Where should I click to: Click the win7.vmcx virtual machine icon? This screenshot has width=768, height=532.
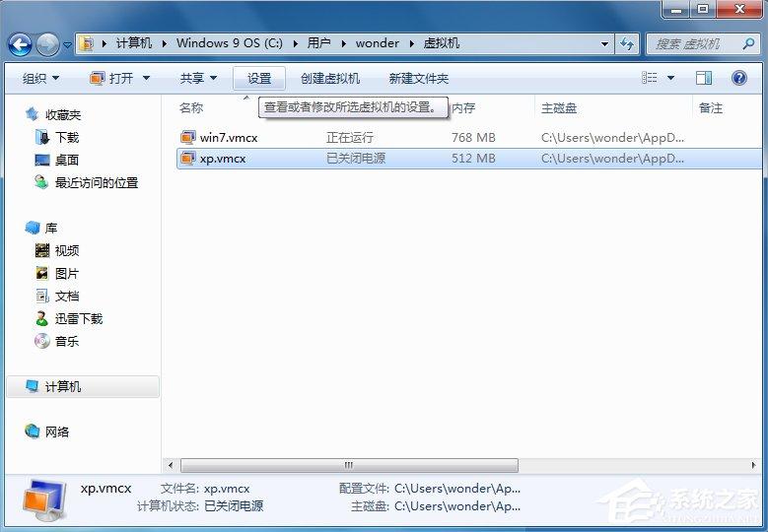point(187,138)
